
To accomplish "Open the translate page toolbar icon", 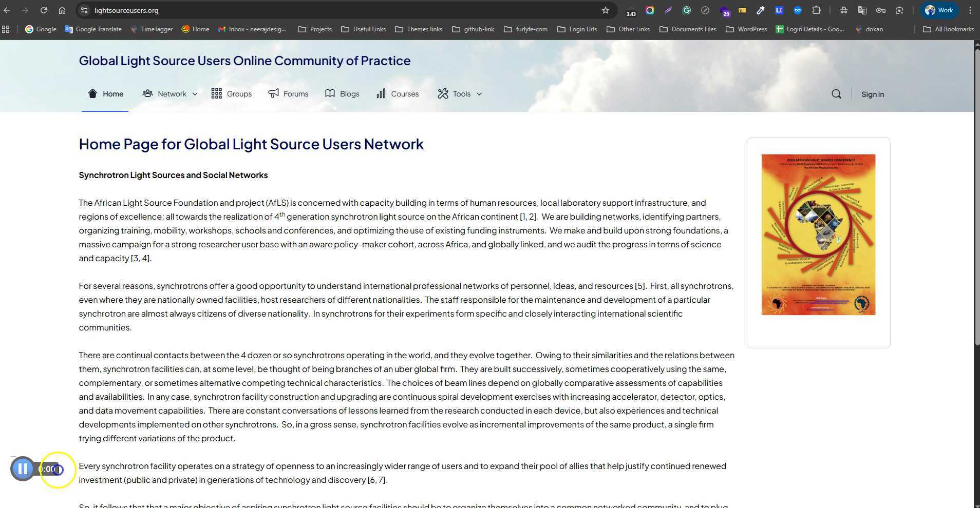I will click(862, 10).
